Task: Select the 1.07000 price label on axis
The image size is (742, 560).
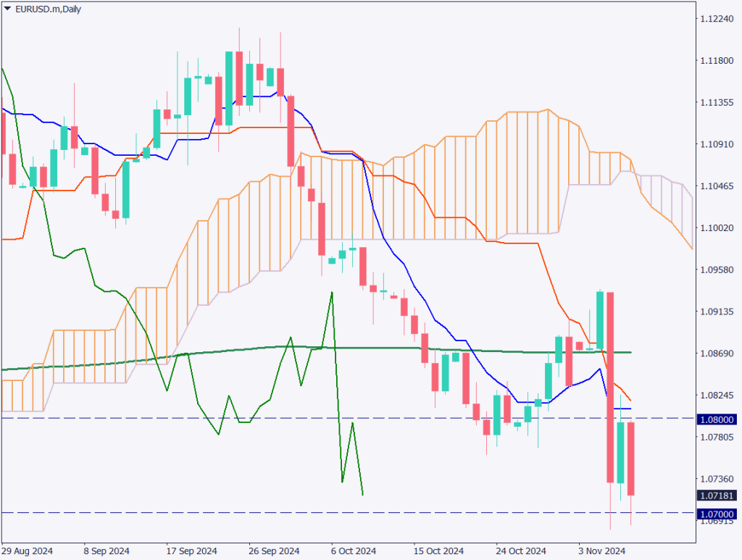Action: 717,514
